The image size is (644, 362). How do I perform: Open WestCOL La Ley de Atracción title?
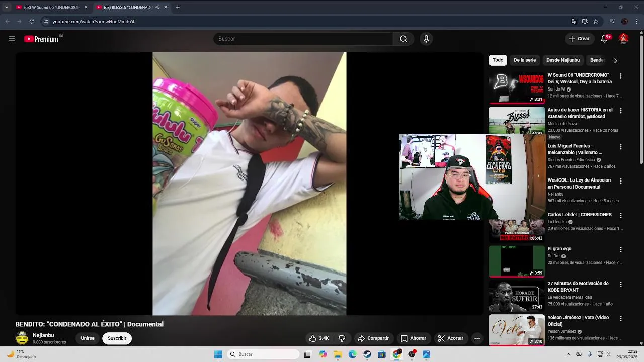[x=579, y=184]
